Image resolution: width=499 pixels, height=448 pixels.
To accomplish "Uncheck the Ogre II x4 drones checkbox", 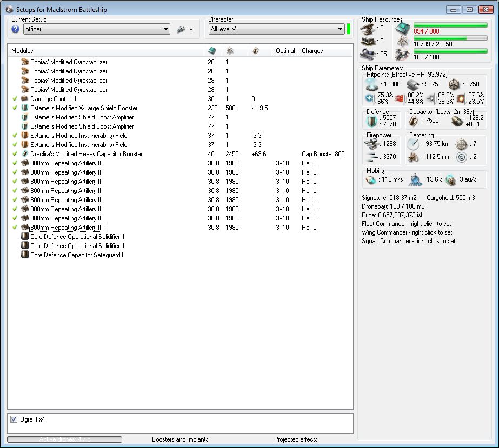I will pyautogui.click(x=14, y=419).
